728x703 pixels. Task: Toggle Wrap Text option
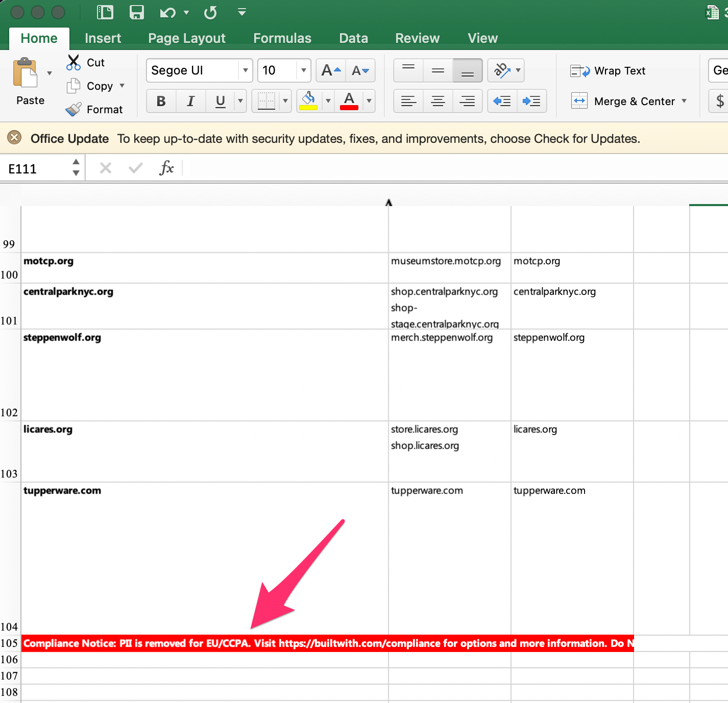pyautogui.click(x=608, y=71)
